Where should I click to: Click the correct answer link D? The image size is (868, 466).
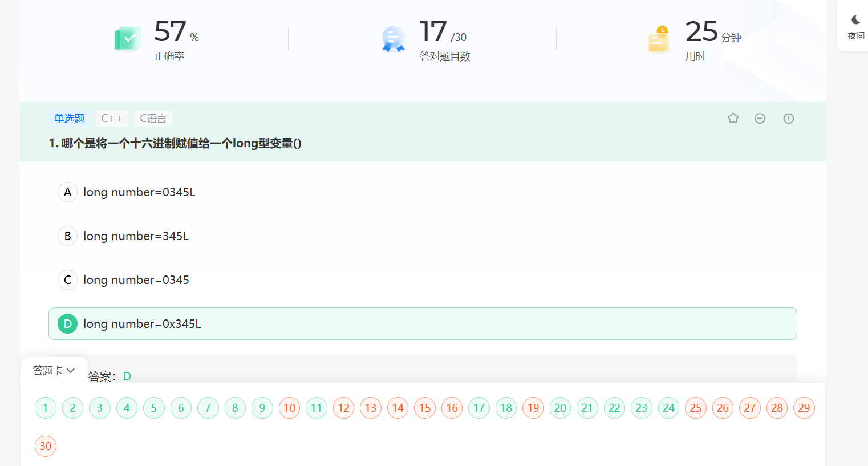126,376
